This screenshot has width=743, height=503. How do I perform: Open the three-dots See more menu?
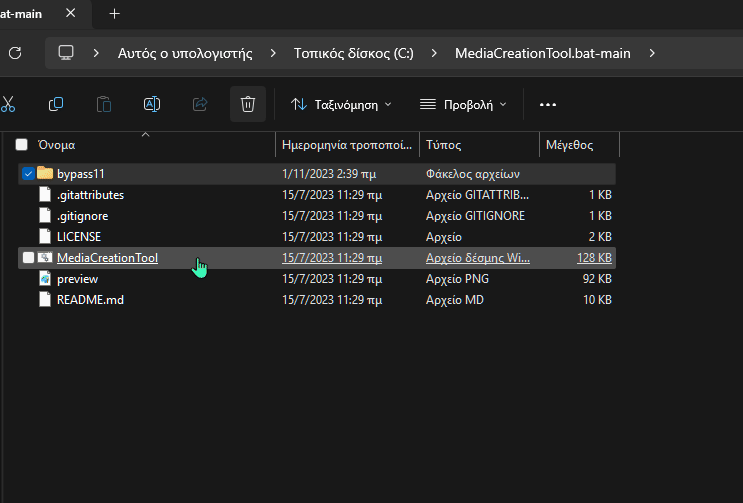pyautogui.click(x=548, y=105)
